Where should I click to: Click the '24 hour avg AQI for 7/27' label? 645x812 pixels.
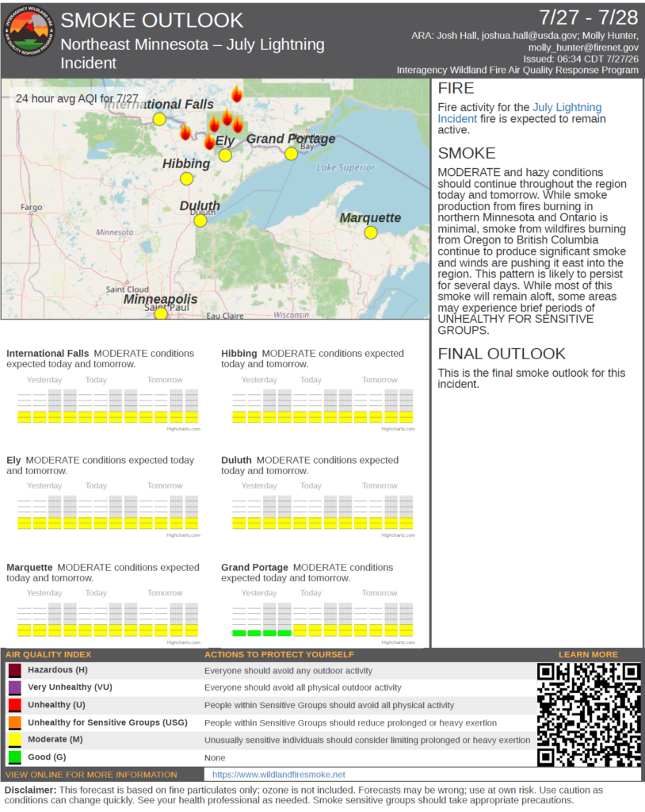(77, 98)
